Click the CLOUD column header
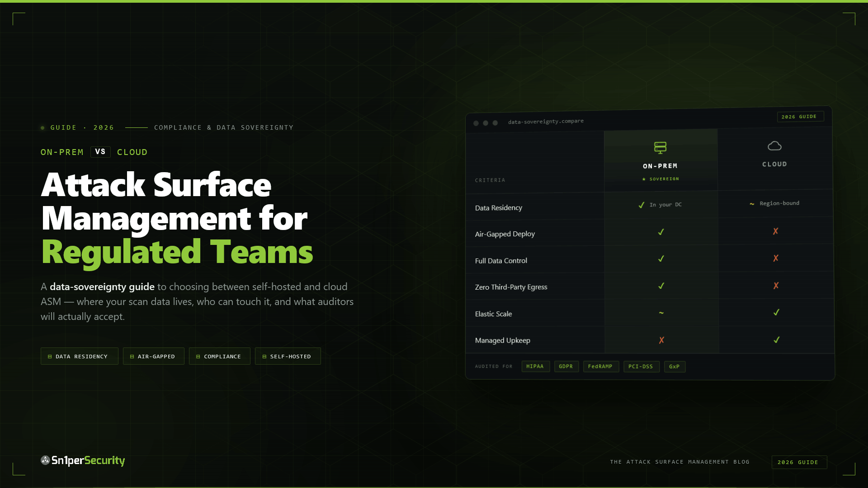This screenshot has width=868, height=488. 775,164
